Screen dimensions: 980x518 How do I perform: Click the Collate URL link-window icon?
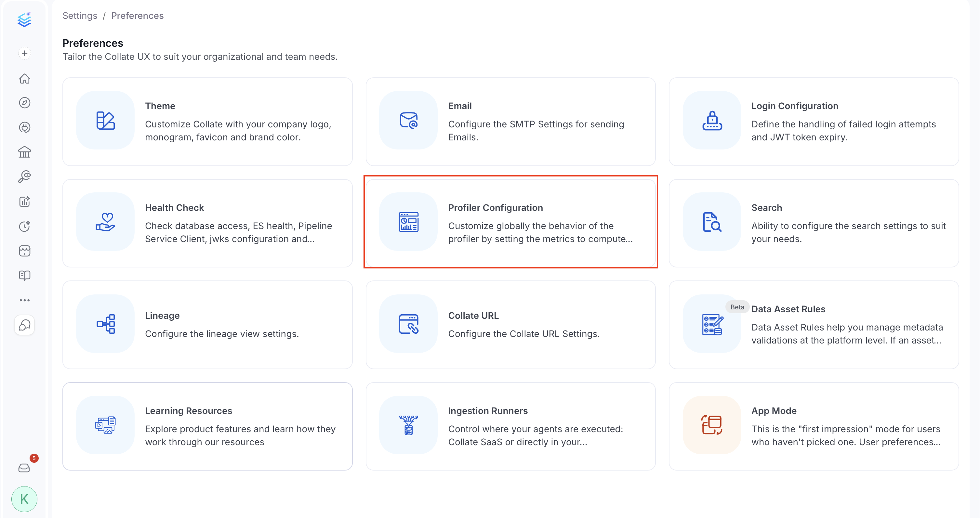click(x=409, y=324)
